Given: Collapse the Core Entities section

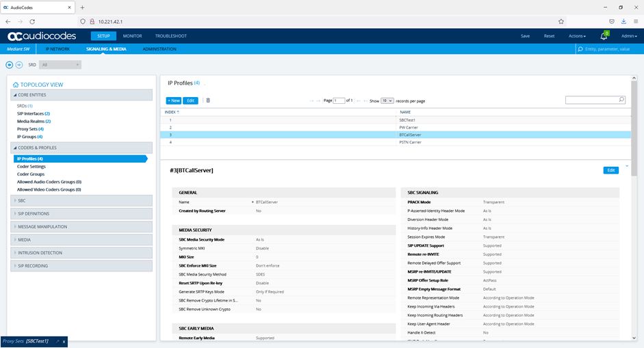Looking at the screenshot, I should click(81, 95).
